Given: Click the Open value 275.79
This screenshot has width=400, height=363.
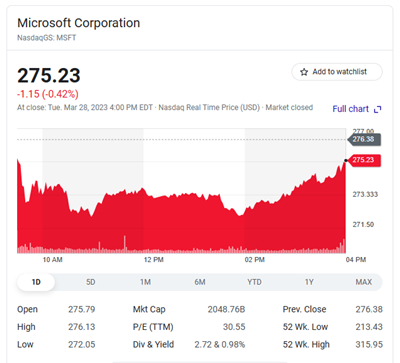Looking at the screenshot, I should [82, 310].
